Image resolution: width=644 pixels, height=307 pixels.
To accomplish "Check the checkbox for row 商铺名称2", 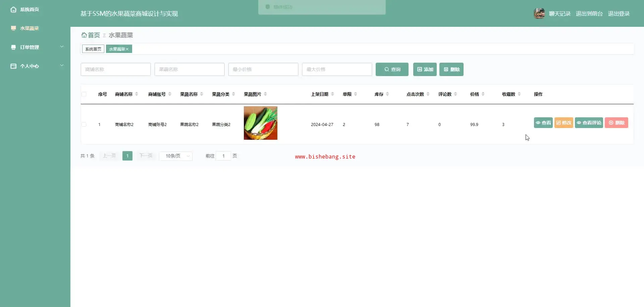I will click(84, 124).
